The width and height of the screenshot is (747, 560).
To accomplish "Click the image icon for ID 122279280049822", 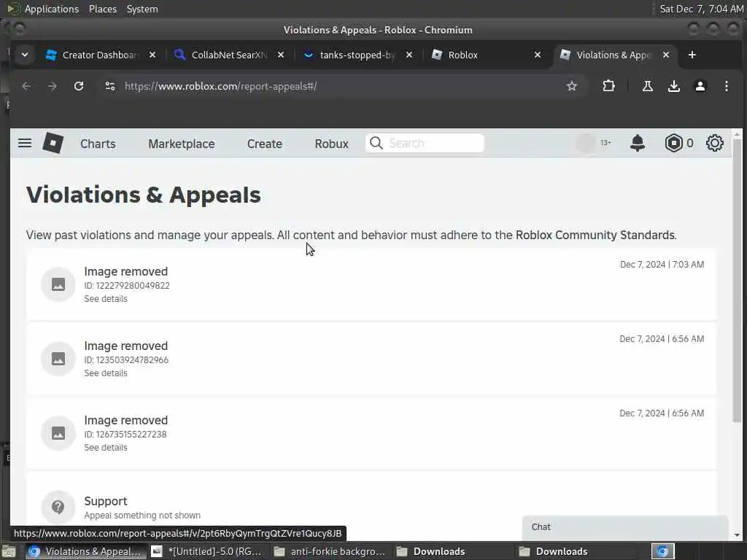I will pyautogui.click(x=58, y=284).
